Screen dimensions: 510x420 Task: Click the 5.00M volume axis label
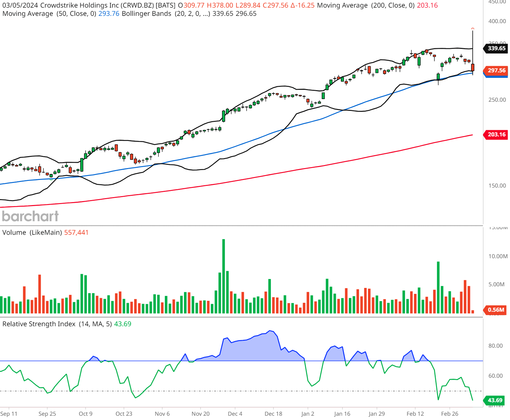[x=496, y=284]
